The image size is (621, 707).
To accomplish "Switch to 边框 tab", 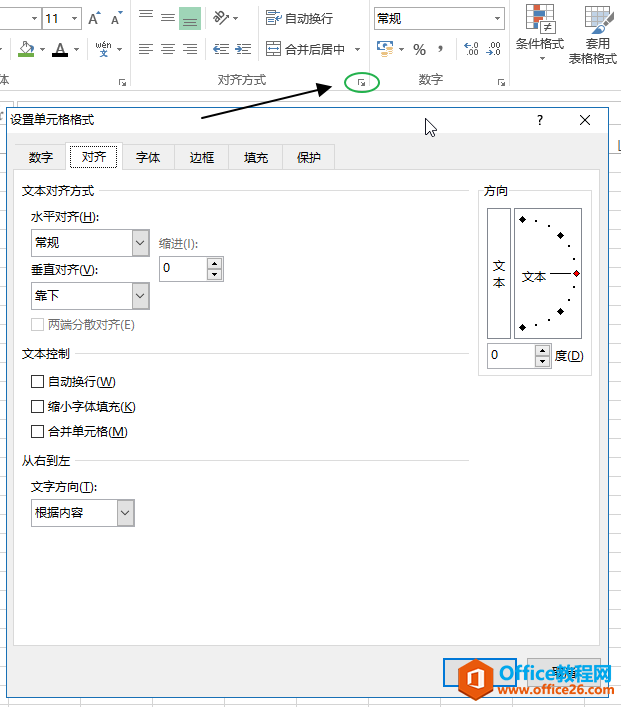I will 202,157.
